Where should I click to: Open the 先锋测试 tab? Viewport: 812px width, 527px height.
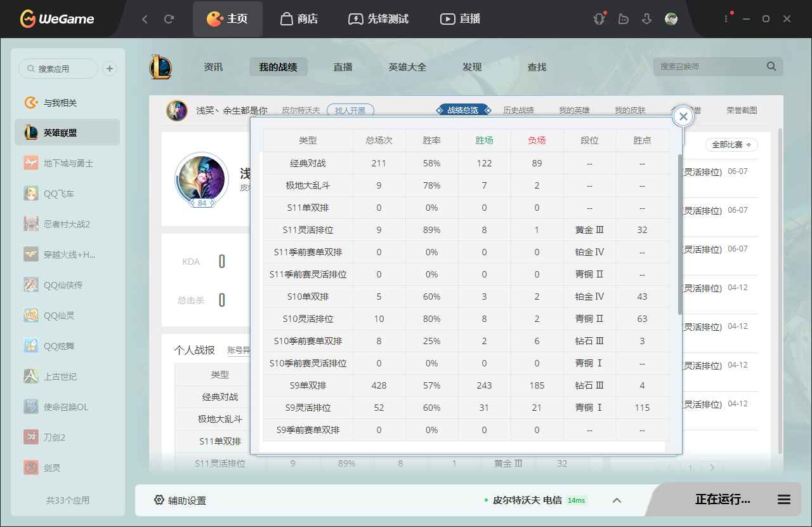[379, 19]
